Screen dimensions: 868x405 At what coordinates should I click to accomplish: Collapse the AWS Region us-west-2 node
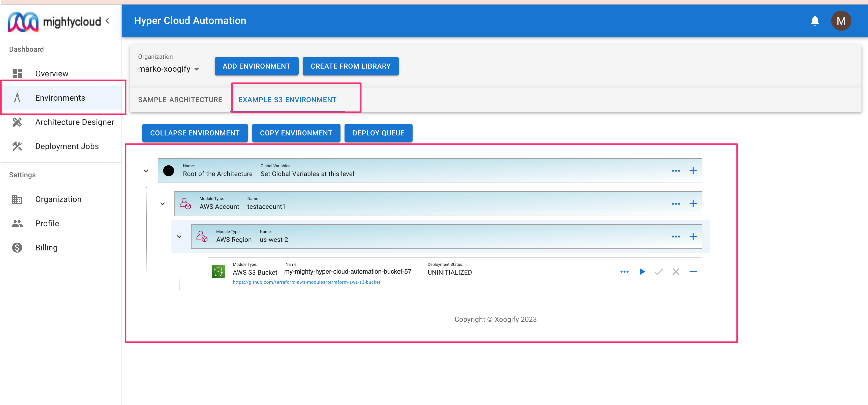(x=179, y=237)
